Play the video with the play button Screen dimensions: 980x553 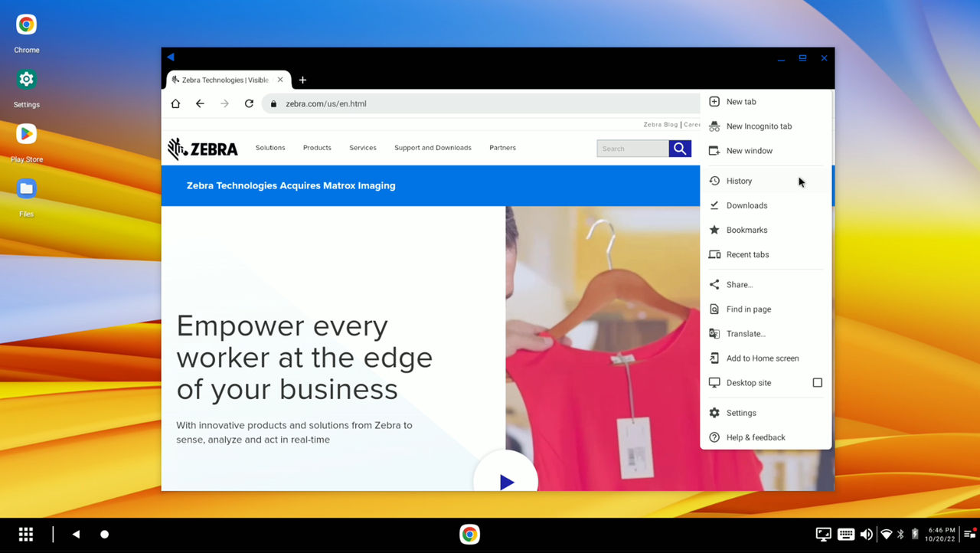[506, 481]
